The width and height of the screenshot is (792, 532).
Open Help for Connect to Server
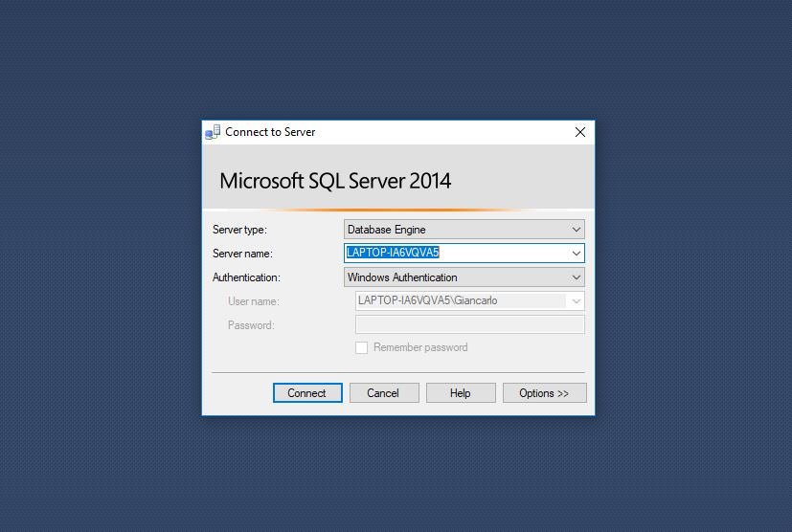[x=461, y=392]
